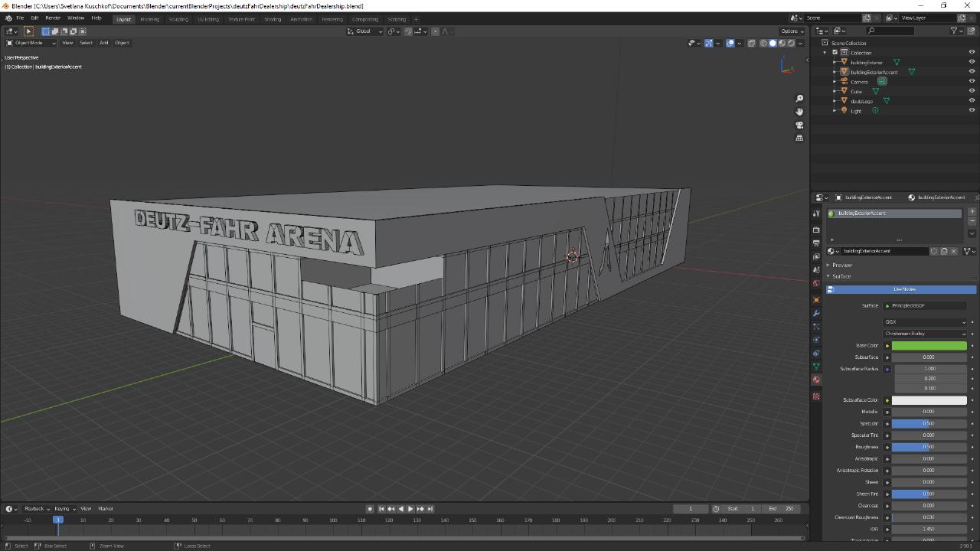Open viewport Options button

click(x=791, y=31)
